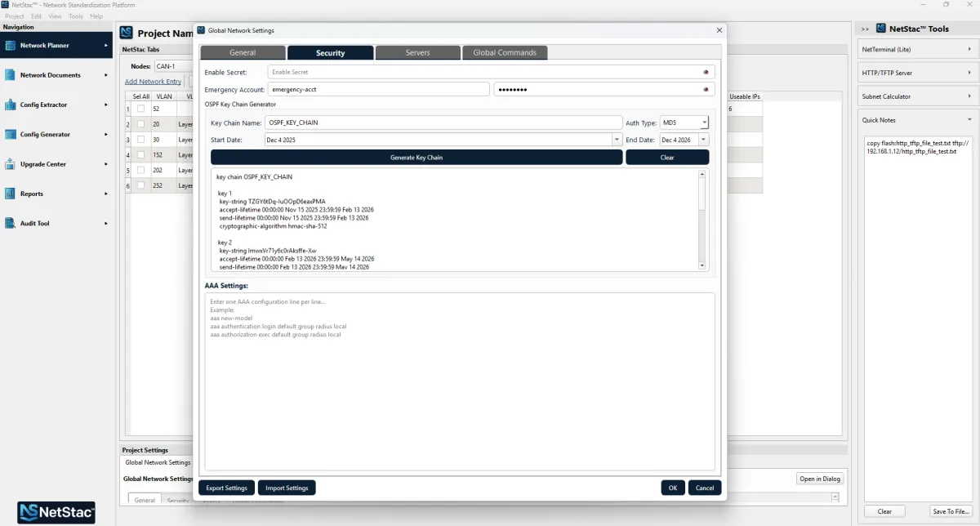Check the box for VLAN 30 row
The image size is (980, 526).
(141, 140)
